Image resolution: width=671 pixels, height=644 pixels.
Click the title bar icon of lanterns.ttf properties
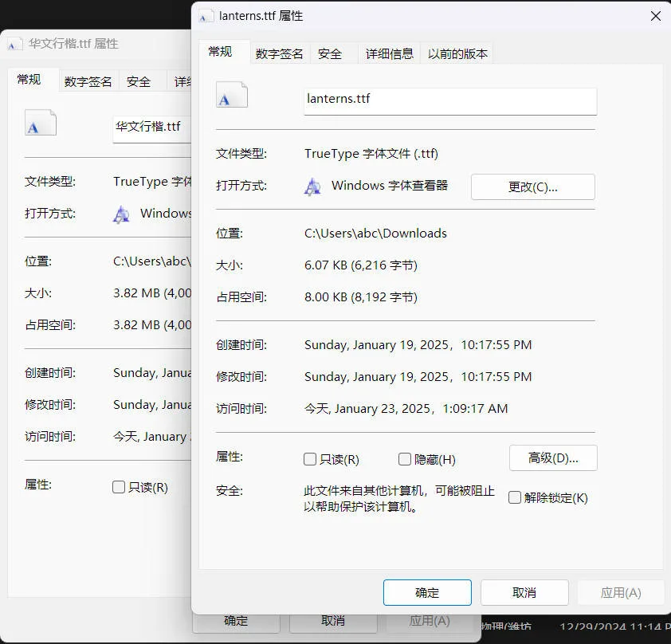(206, 16)
